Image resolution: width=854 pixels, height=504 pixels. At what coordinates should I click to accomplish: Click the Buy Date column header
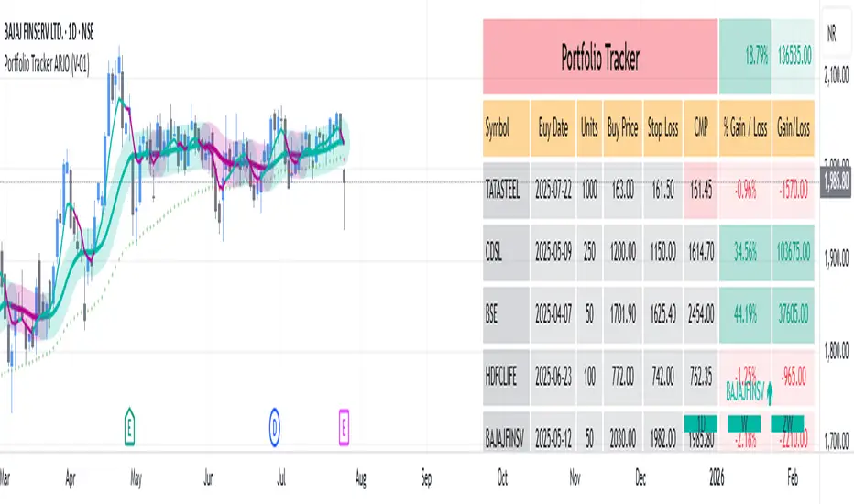coord(553,128)
